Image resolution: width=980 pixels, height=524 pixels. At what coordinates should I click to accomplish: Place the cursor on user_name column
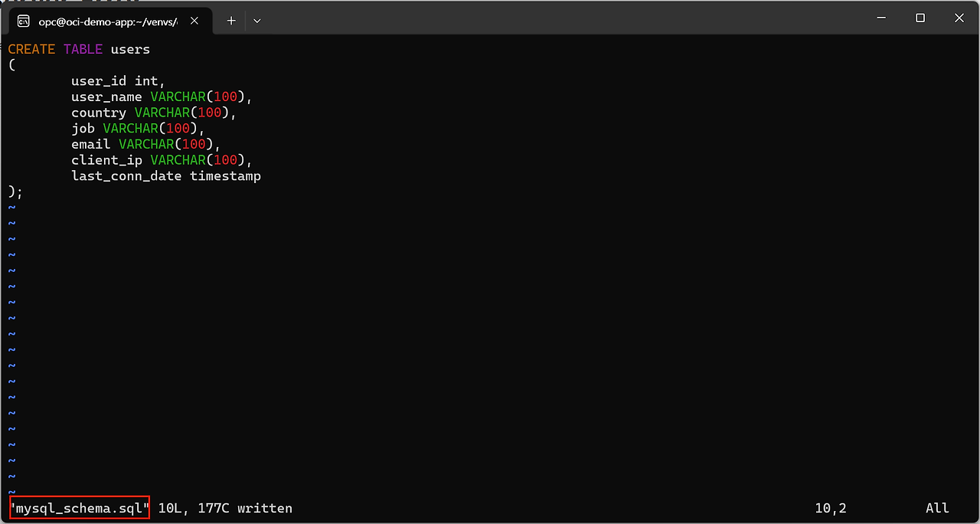point(106,97)
